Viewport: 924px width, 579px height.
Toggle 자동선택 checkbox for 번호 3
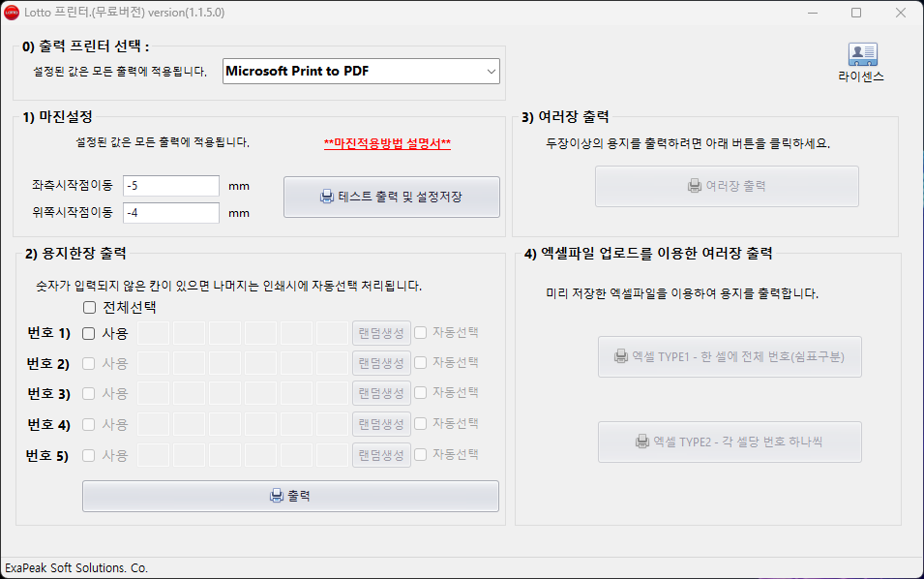pyautogui.click(x=421, y=393)
